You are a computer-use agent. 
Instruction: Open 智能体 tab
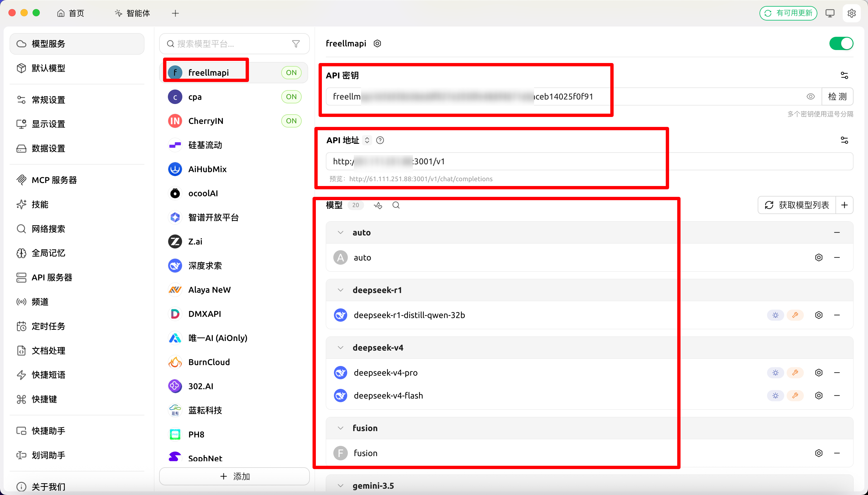point(133,13)
